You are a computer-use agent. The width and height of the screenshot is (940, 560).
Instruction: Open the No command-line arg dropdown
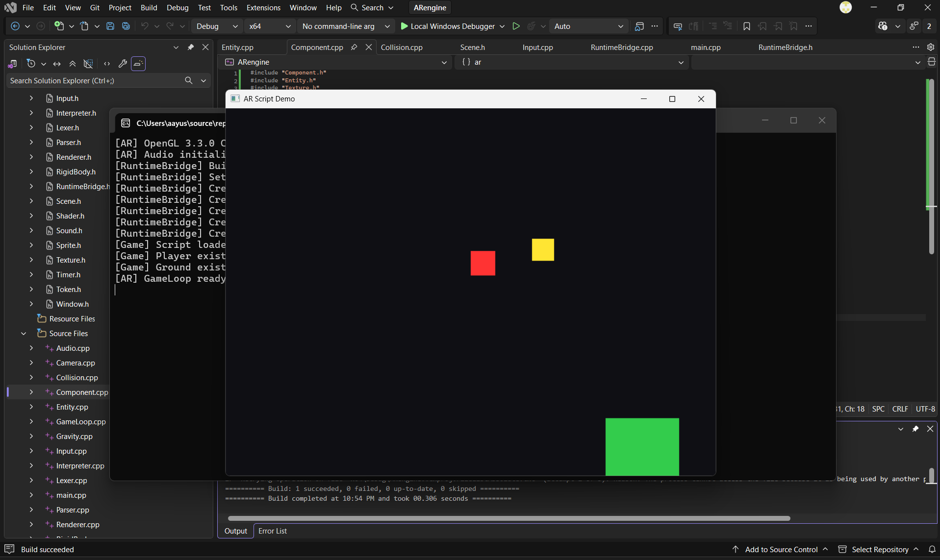tap(346, 26)
